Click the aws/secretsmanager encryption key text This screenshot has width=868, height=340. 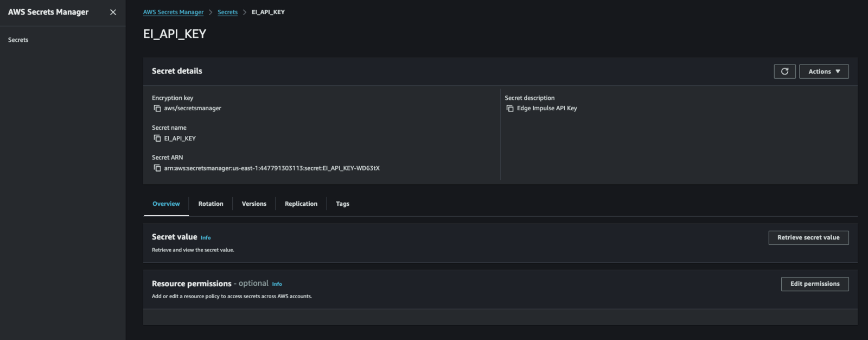[x=193, y=109]
